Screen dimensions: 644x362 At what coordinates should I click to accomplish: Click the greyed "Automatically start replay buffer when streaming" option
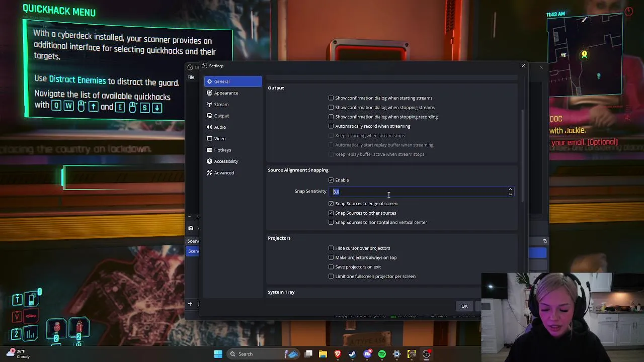pos(381,145)
